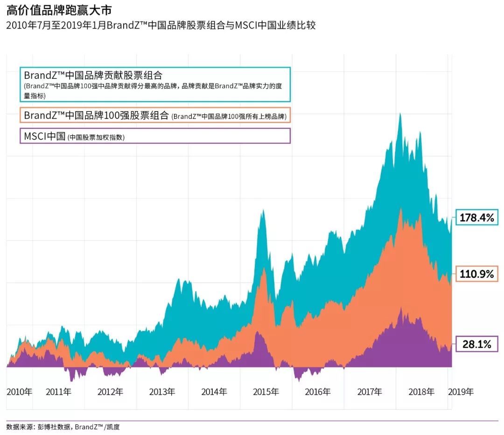This screenshot has height=435, width=504.
Task: Click the 2018年 axis label
Action: (x=421, y=392)
